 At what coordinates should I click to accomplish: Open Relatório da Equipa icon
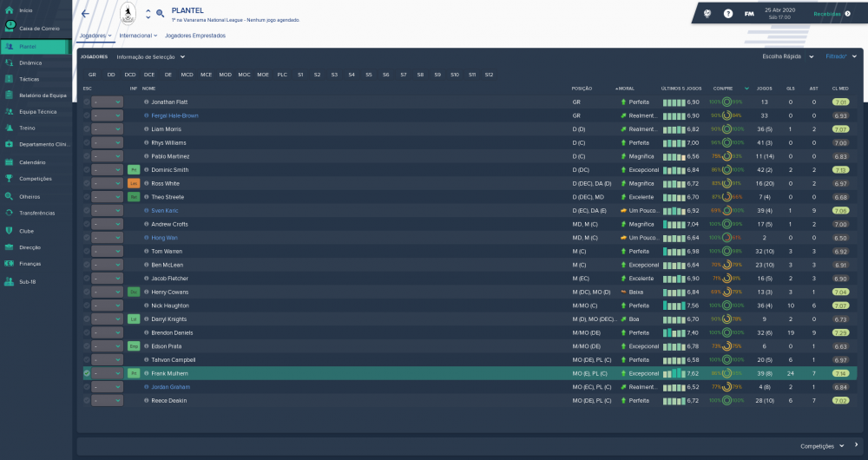9,95
